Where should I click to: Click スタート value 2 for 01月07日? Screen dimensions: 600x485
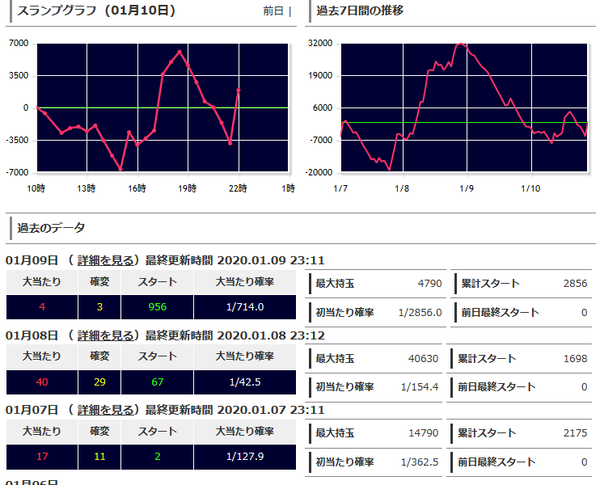point(157,457)
